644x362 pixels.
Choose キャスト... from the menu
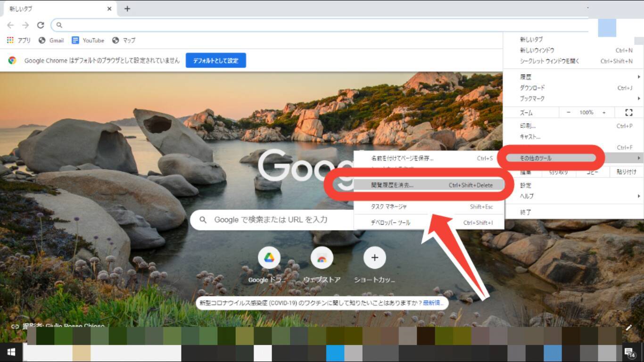point(573,137)
